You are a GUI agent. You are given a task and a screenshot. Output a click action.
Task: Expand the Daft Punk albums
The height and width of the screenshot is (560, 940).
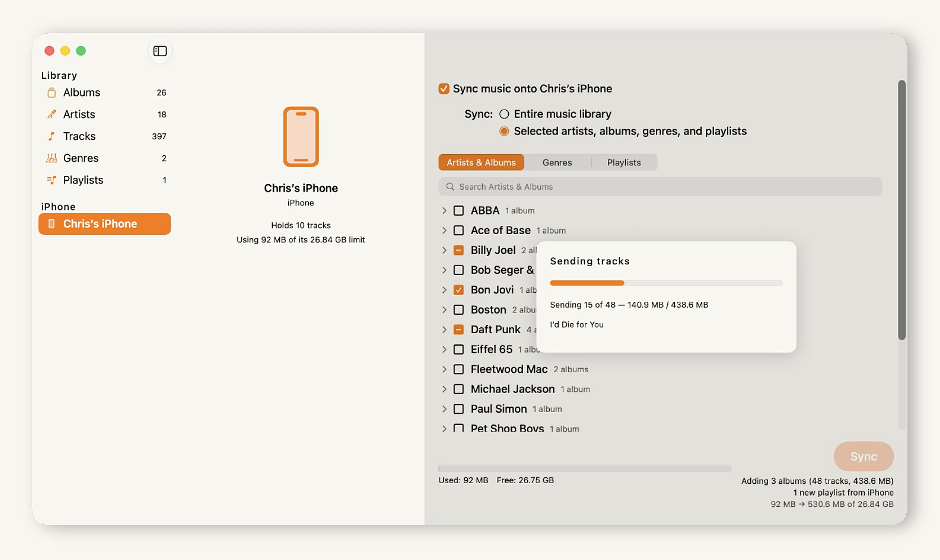tap(444, 330)
